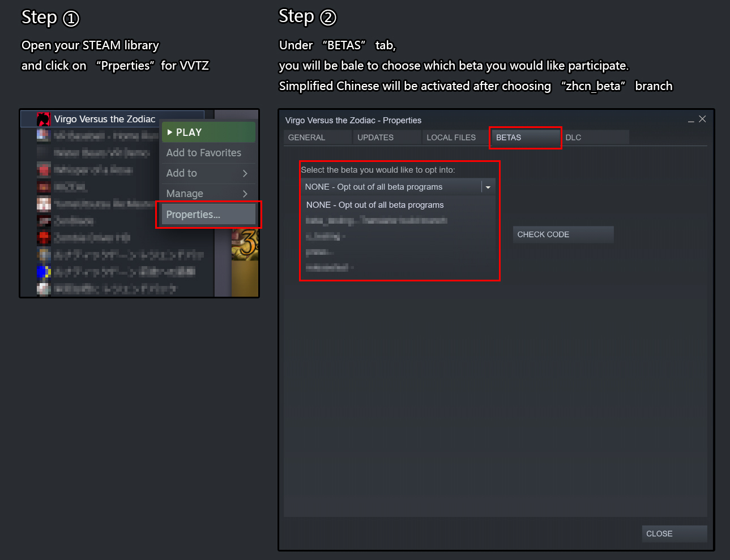Viewport: 730px width, 560px height.
Task: Expand the Manage submenu arrow
Action: click(x=245, y=194)
